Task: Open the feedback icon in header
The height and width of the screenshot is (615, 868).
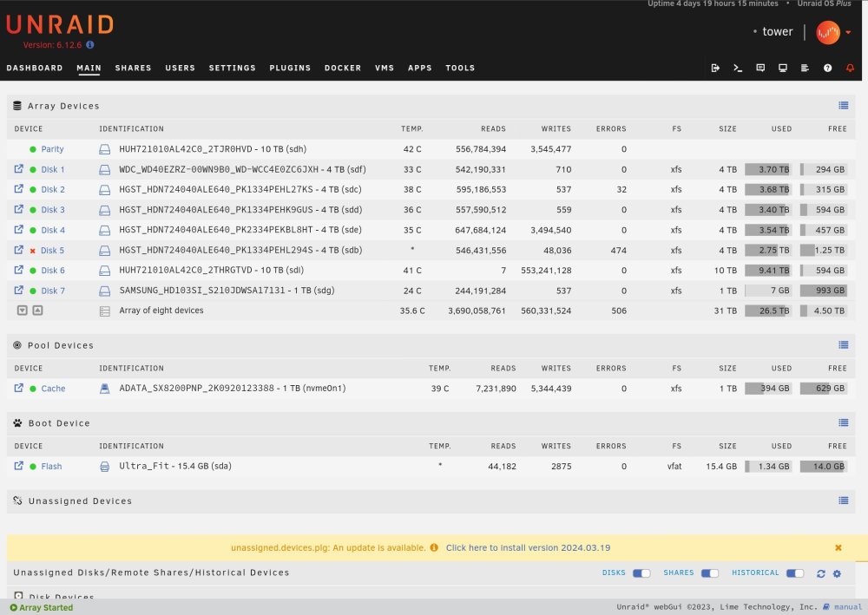Action: [760, 68]
